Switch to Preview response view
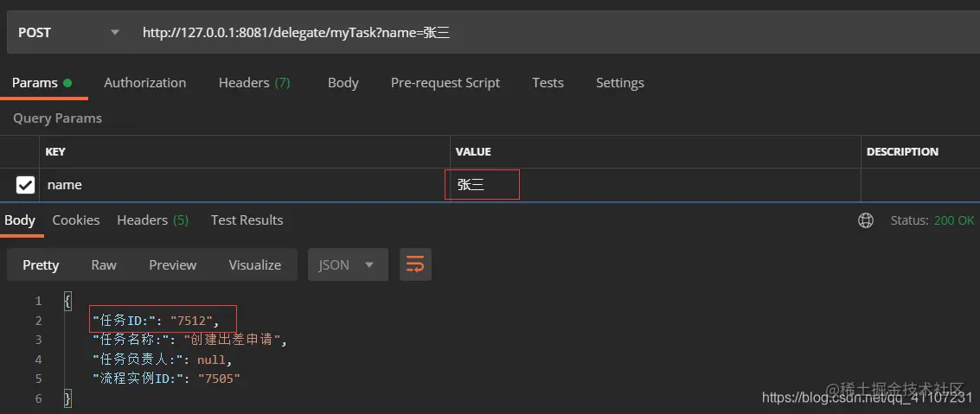This screenshot has height=414, width=980. pos(172,264)
